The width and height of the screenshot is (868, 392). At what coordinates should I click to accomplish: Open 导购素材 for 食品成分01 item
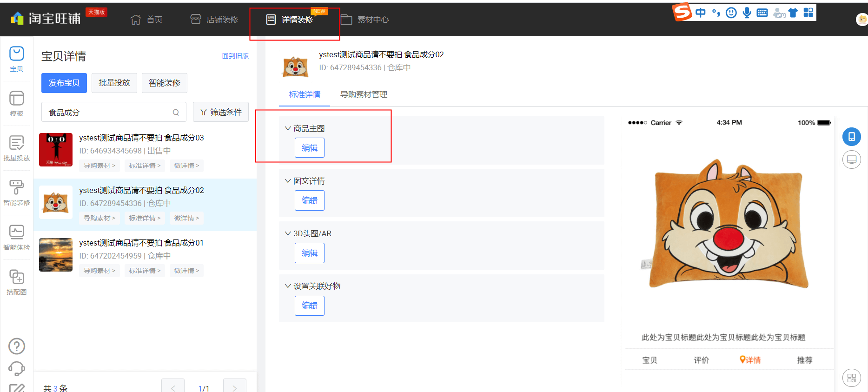click(99, 271)
